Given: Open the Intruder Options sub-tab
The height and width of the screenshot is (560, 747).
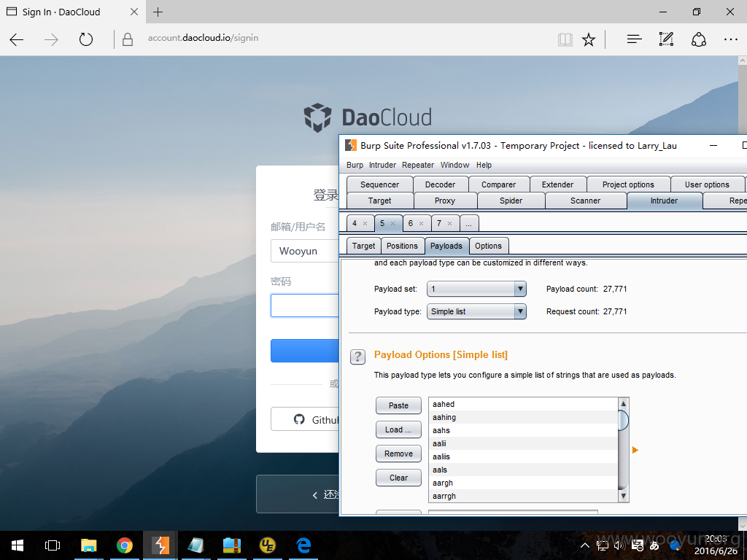Looking at the screenshot, I should tap(488, 246).
